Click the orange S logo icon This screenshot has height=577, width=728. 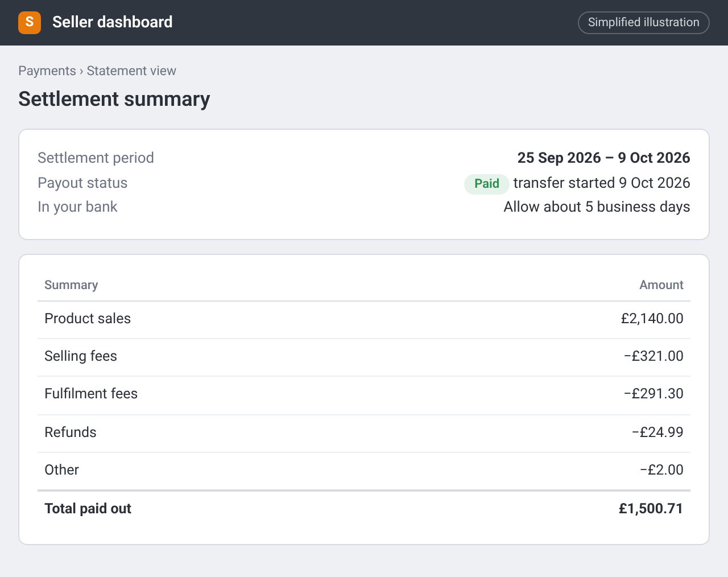pos(30,23)
